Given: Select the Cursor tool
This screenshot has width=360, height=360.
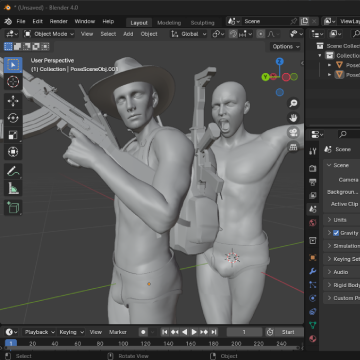Looking at the screenshot, I should 13,81.
